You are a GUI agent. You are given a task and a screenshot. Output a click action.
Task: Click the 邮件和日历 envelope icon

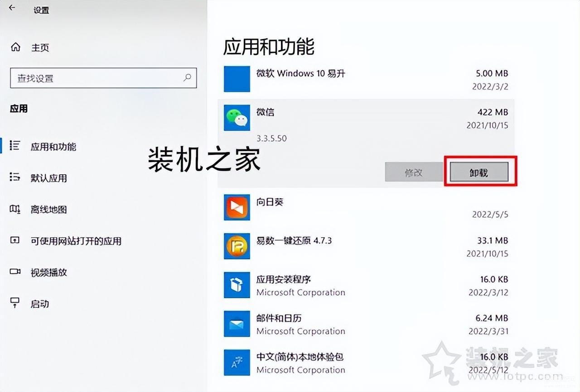(237, 324)
